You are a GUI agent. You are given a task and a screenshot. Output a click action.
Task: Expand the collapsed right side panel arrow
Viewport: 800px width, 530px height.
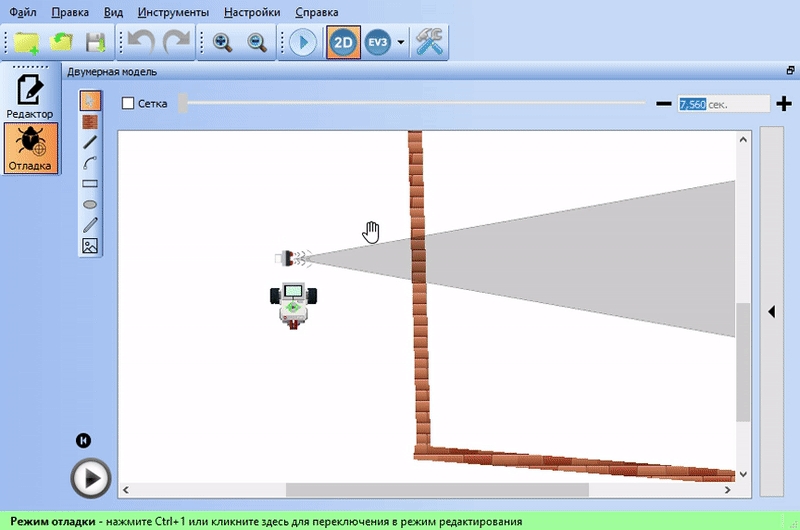(771, 312)
